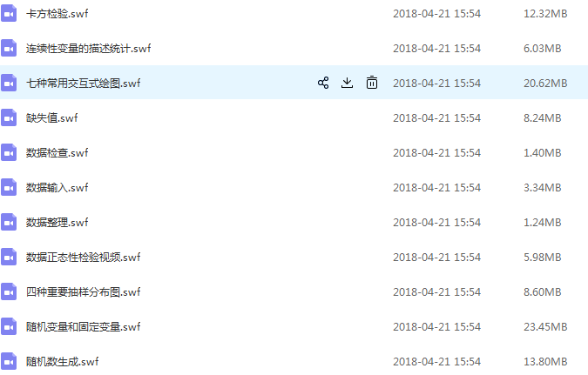Select the highlighted 七种常用交互式绘图.swf filename
This screenshot has width=588, height=375.
pos(84,84)
